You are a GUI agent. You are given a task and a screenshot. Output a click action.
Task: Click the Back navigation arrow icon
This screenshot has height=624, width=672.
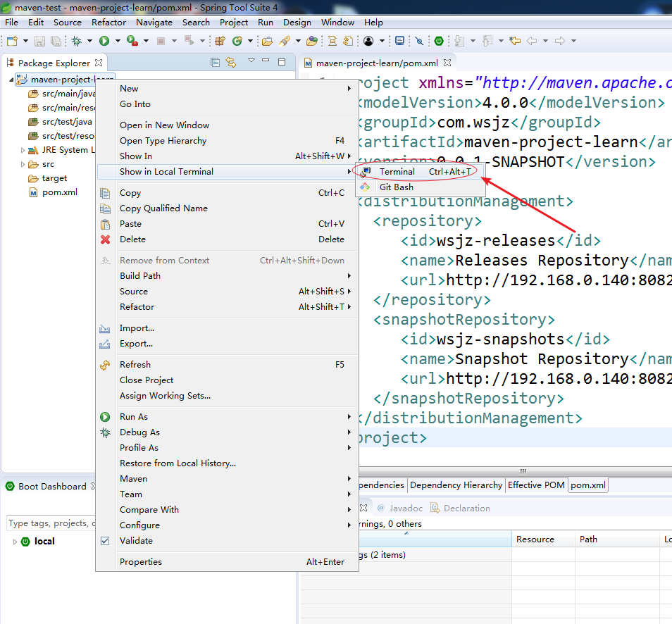tap(532, 41)
